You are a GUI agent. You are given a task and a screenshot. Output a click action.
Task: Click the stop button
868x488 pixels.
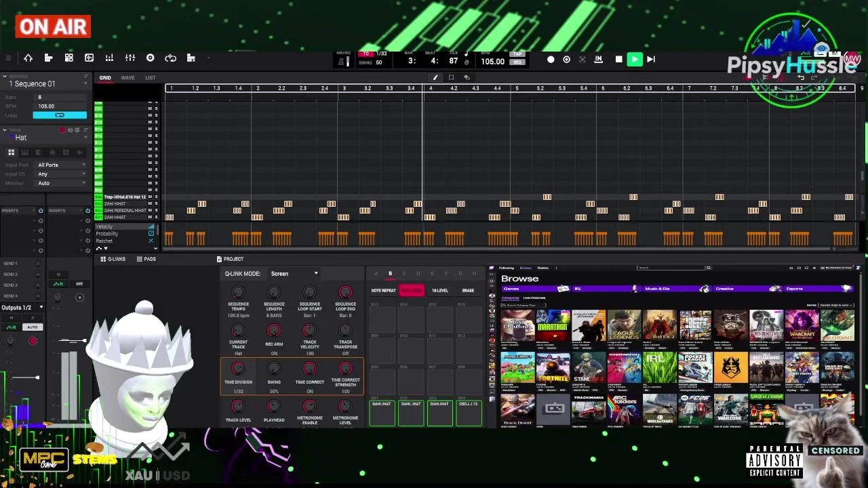point(618,60)
